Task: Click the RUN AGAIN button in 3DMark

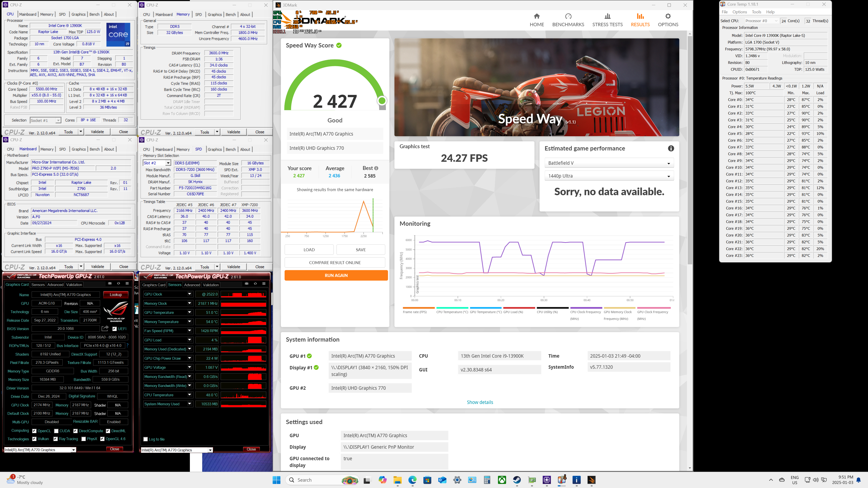Action: pyautogui.click(x=336, y=275)
